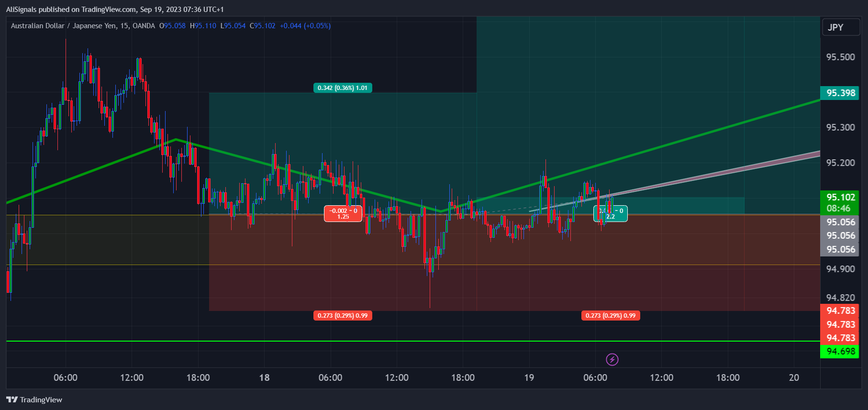Click the 94.820 price scale value
The image size is (868, 410).
[840, 298]
